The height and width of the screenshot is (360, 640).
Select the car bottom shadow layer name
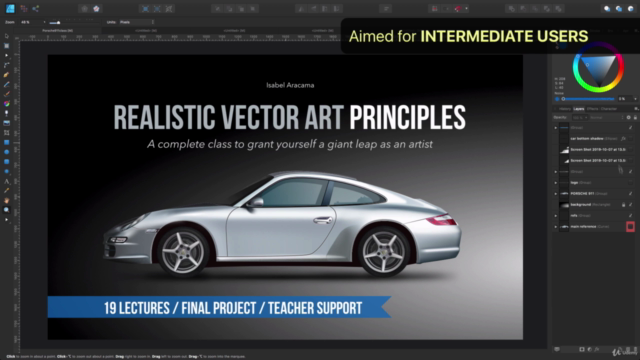(x=587, y=139)
